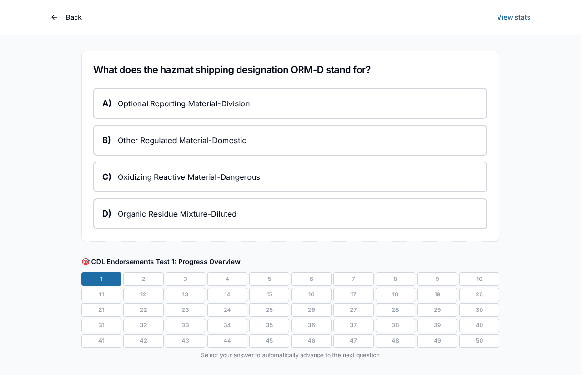
Task: Open question 3 in progress grid
Action: coord(185,279)
